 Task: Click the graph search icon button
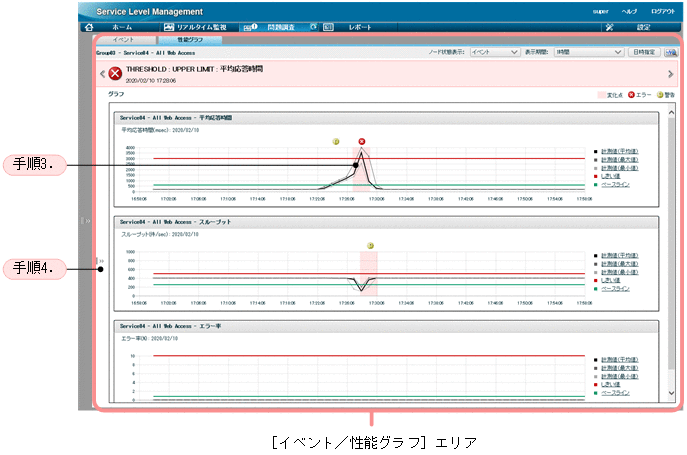(x=670, y=52)
